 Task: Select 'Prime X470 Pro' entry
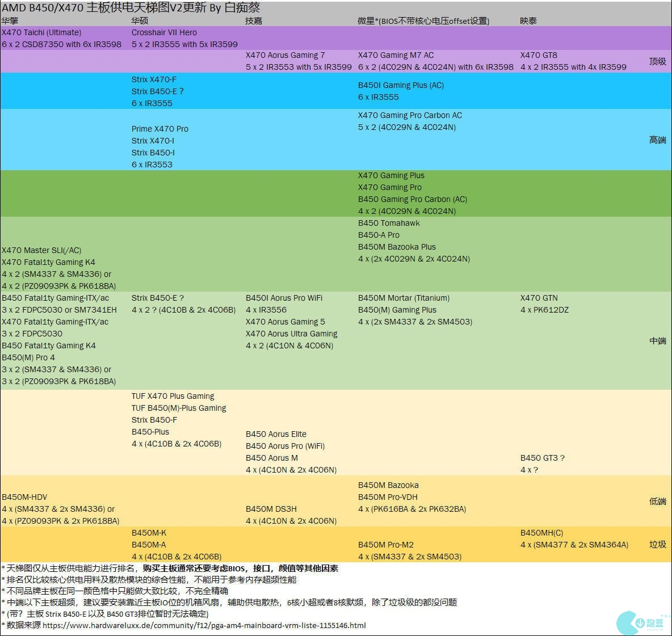160,129
